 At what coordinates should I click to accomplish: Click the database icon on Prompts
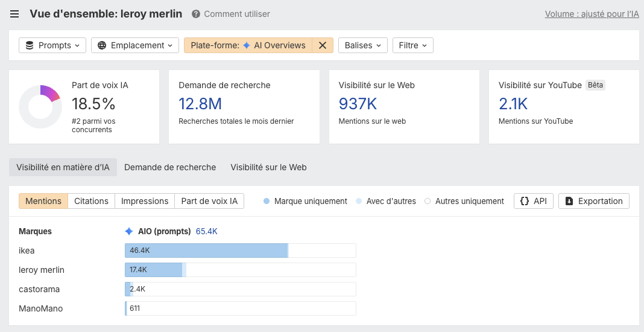30,45
